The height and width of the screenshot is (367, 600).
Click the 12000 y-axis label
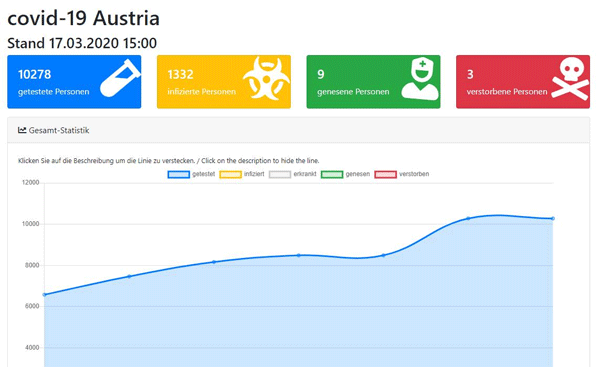[x=31, y=183]
